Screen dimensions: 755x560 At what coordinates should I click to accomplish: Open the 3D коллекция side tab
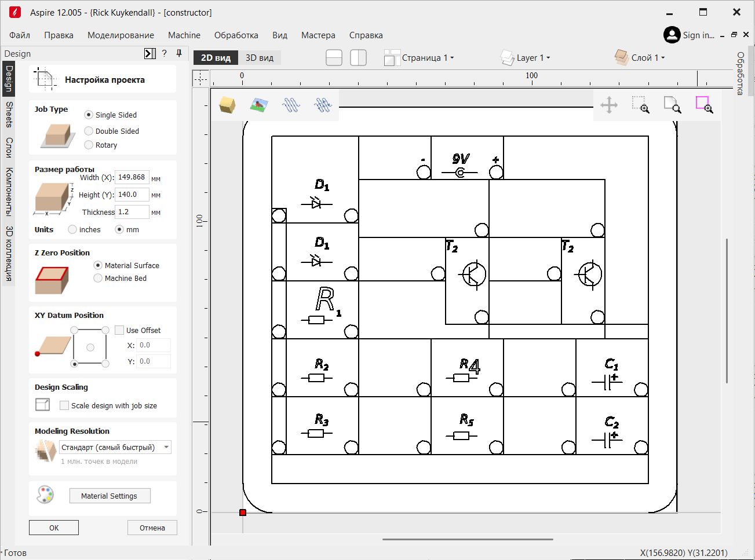(x=9, y=254)
